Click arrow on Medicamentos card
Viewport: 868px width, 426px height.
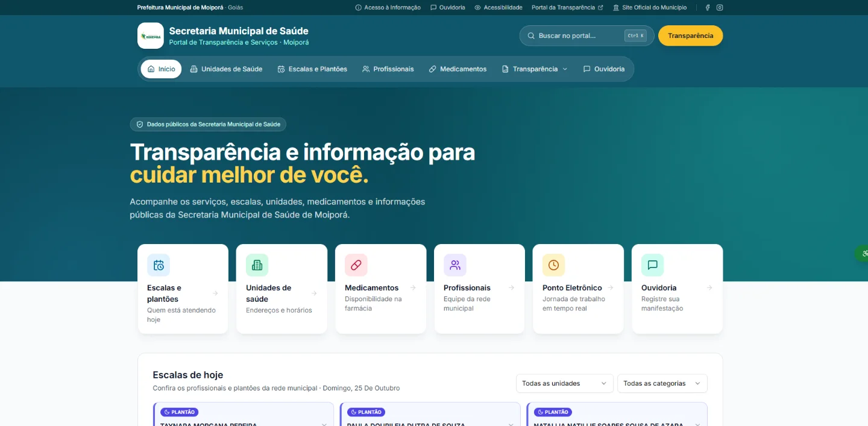413,288
